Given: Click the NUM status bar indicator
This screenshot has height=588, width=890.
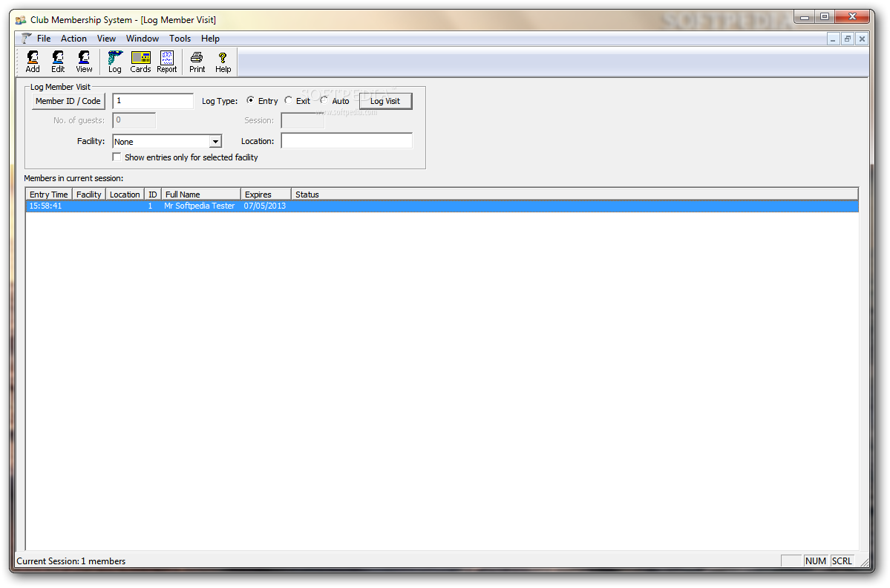Looking at the screenshot, I should click(816, 561).
